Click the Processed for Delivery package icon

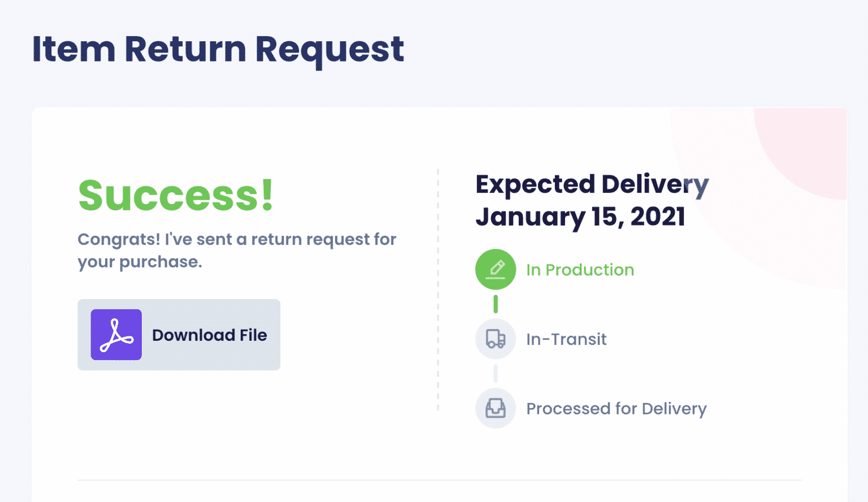(x=496, y=408)
